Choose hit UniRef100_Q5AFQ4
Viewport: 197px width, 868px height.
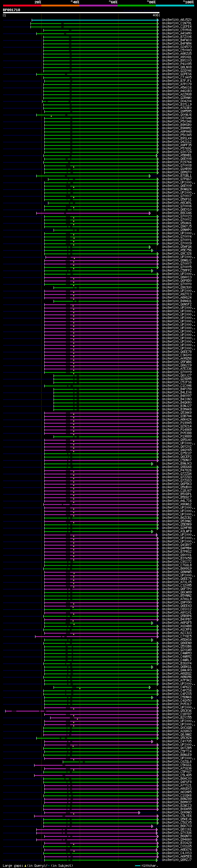click(x=177, y=247)
